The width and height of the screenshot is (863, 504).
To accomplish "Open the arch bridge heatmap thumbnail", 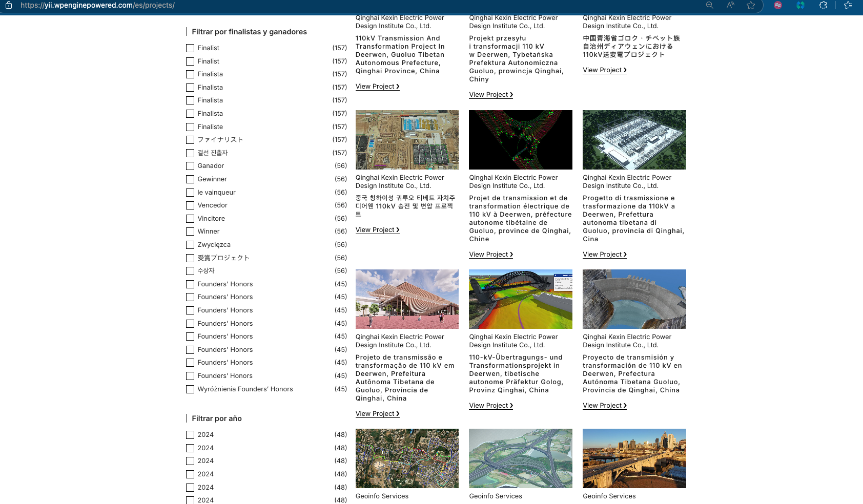I will [x=521, y=299].
